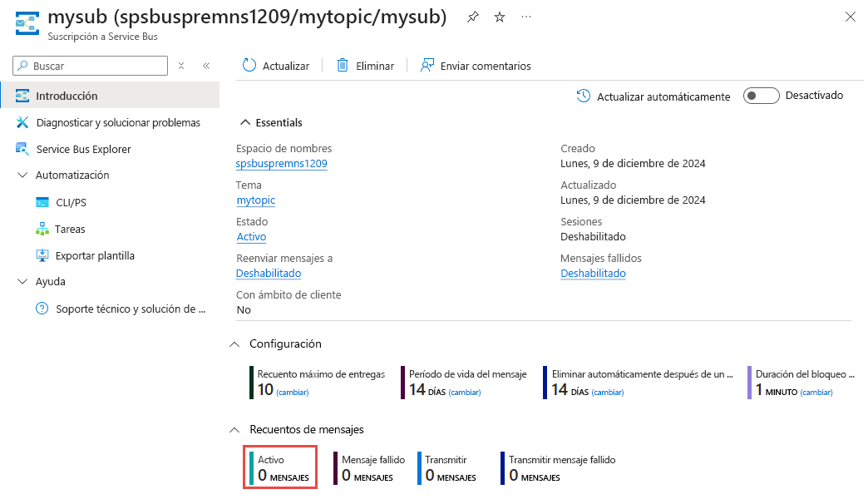Click Deshabilitado under Mensajes fallidos

(x=593, y=273)
